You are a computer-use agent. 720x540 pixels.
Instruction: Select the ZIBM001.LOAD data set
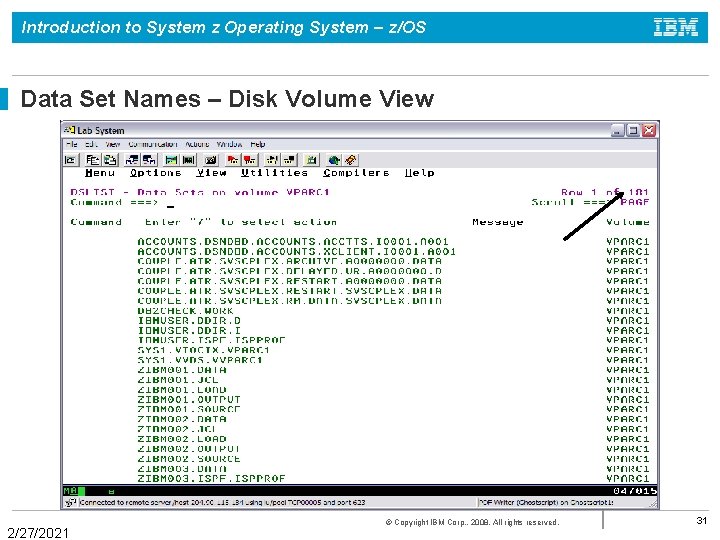click(x=182, y=390)
